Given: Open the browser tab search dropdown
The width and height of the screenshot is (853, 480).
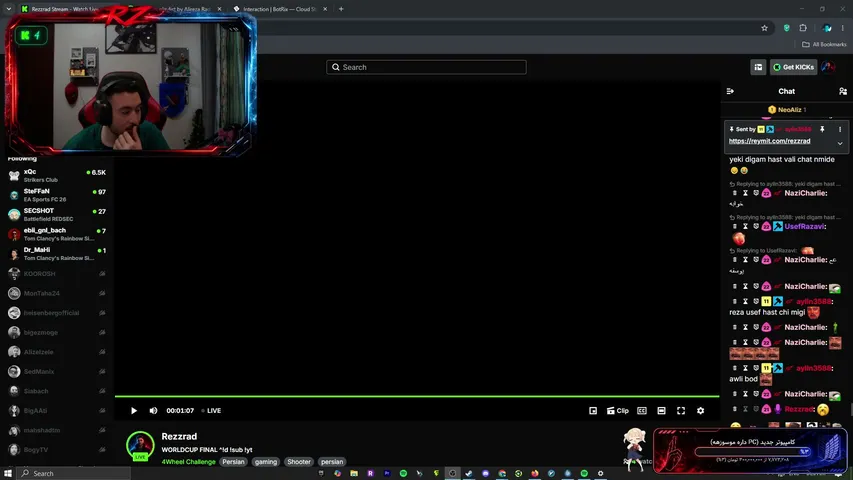Looking at the screenshot, I should (x=9, y=9).
